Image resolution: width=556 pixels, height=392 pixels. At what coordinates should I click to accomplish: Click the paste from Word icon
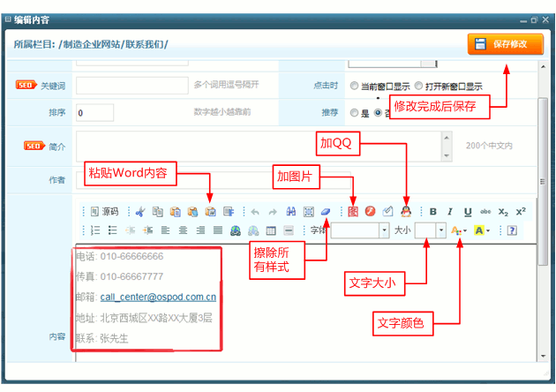pos(210,212)
